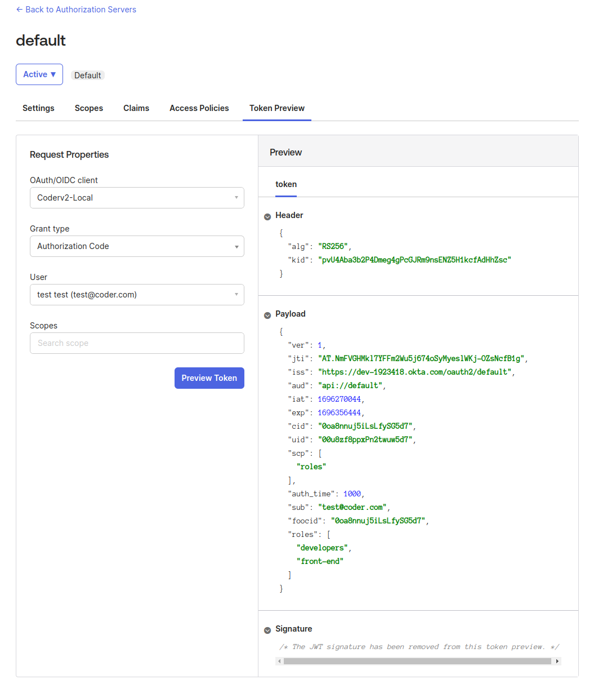Viewport: 616px width, 684px height.
Task: Follow the Back to Authorization Servers link
Action: click(81, 9)
